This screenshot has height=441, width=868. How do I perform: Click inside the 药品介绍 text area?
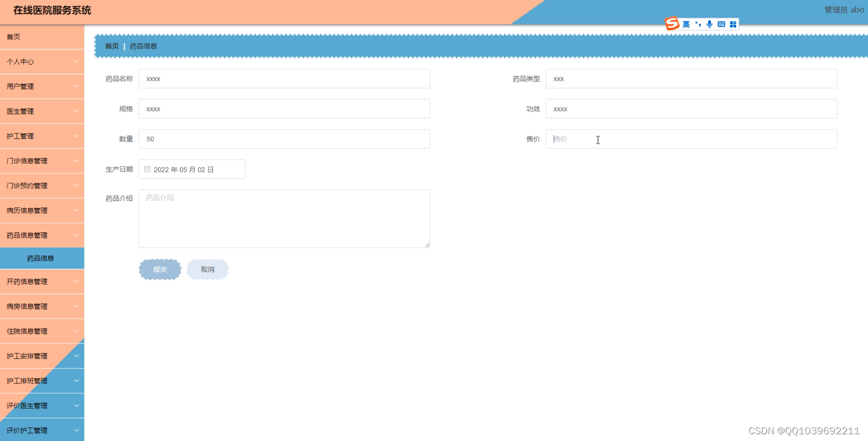pos(284,219)
